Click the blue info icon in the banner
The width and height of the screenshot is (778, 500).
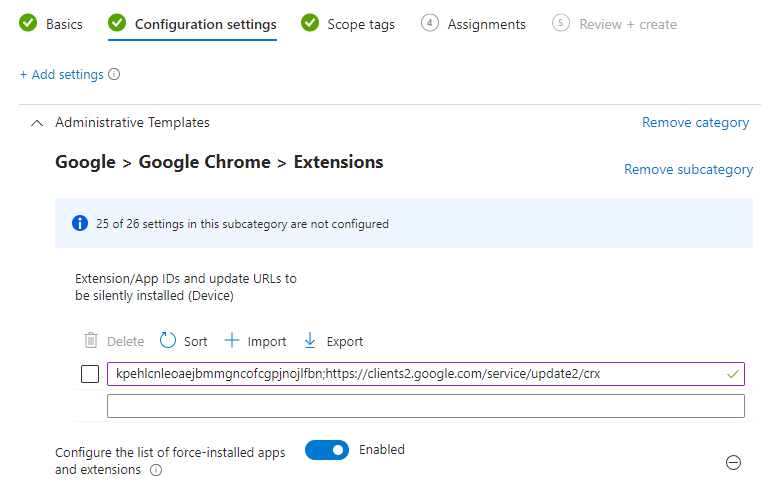[80, 224]
